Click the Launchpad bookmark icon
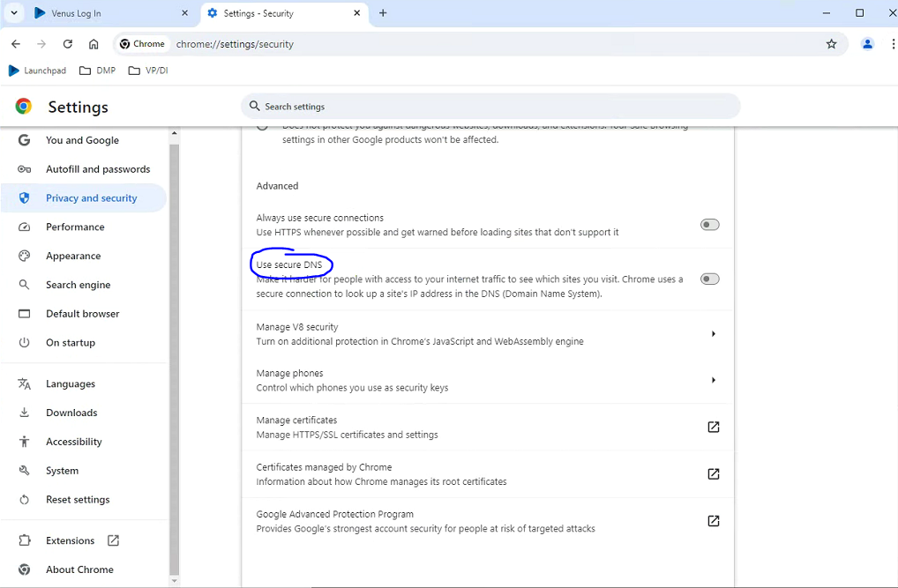The width and height of the screenshot is (898, 588). click(x=14, y=71)
